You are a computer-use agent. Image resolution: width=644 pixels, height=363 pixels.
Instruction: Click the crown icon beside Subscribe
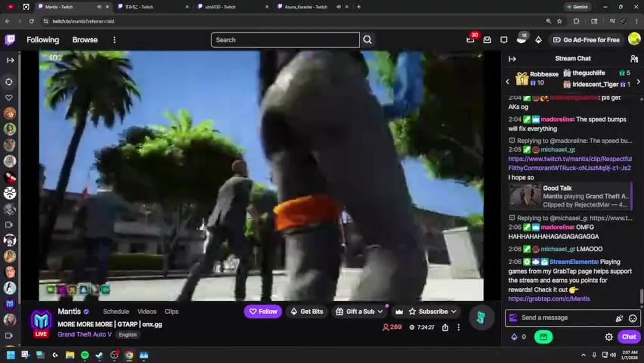click(x=399, y=312)
